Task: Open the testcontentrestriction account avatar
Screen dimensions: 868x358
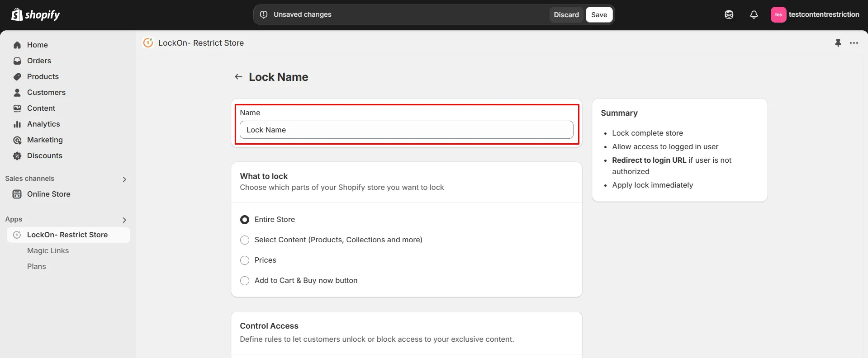Action: click(778, 14)
